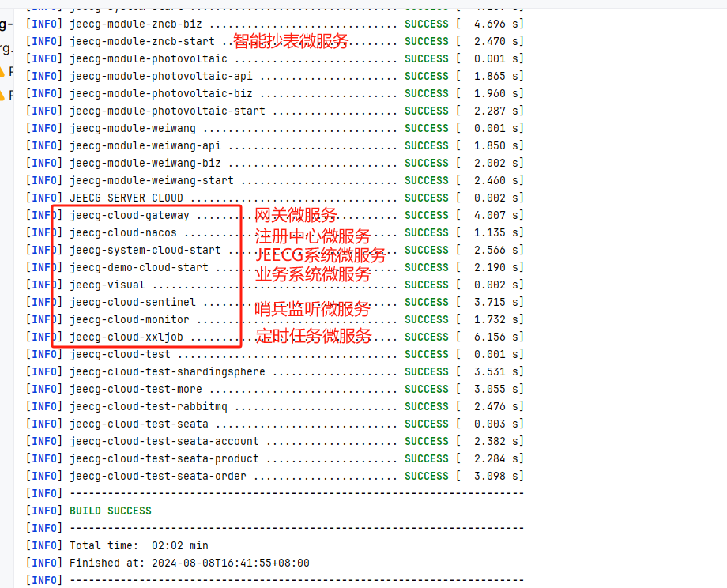Click the 3.055 s build duration
727x588 pixels.
[496, 389]
